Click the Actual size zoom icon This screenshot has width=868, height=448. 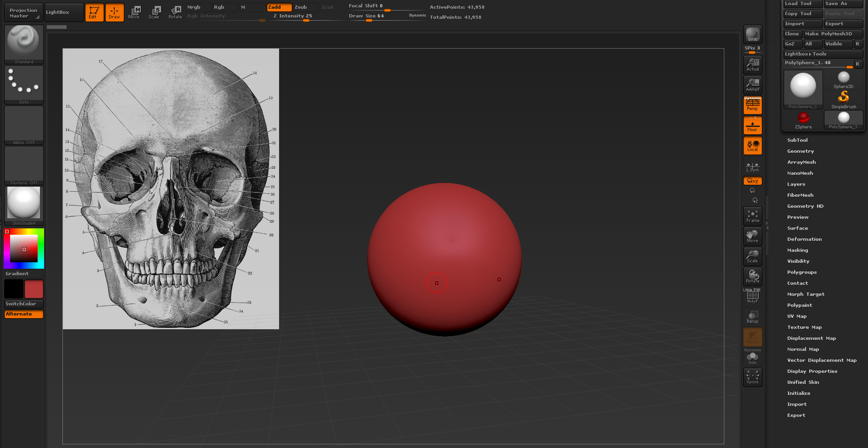point(753,65)
